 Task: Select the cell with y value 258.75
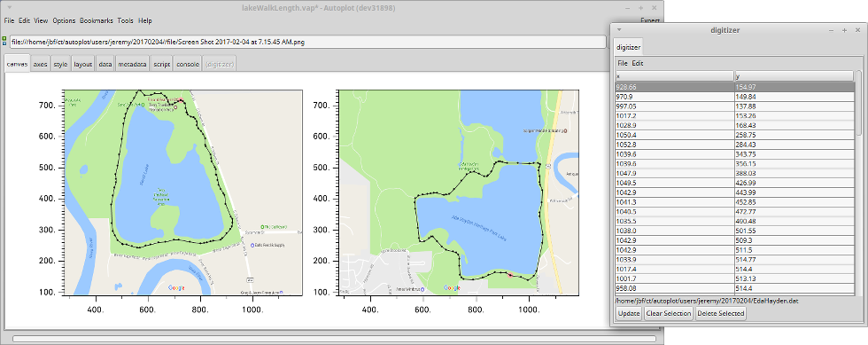click(x=794, y=135)
